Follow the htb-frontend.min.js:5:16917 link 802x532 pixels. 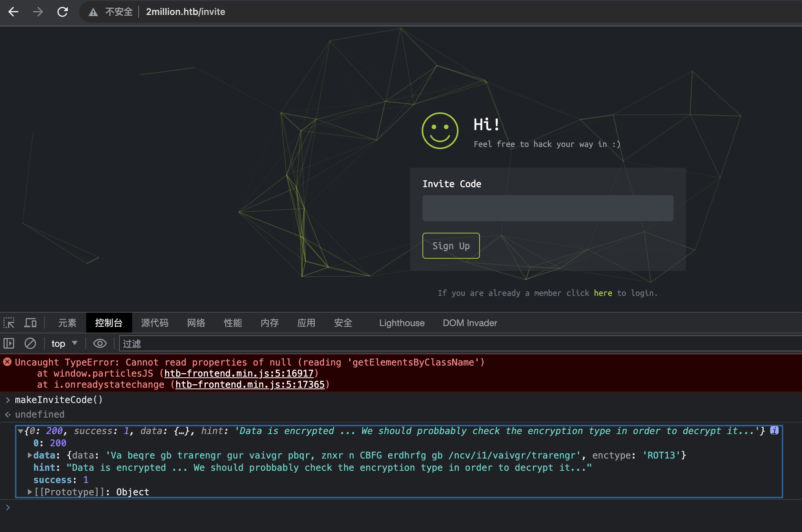239,373
